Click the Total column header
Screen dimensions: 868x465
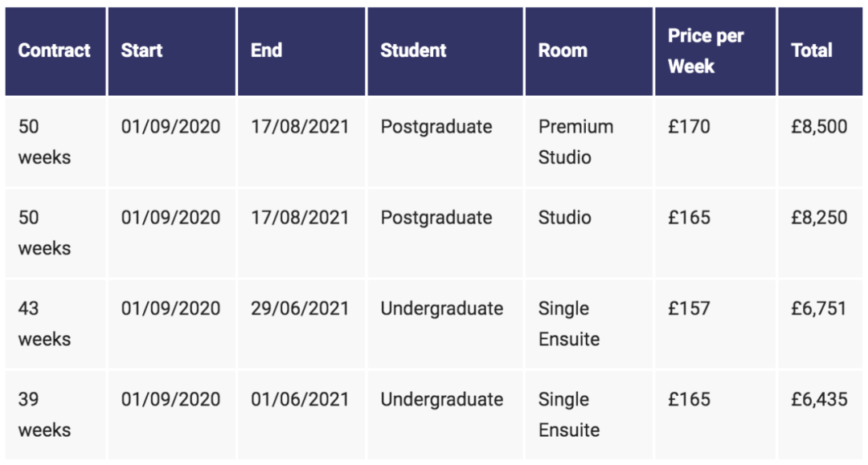point(821,51)
